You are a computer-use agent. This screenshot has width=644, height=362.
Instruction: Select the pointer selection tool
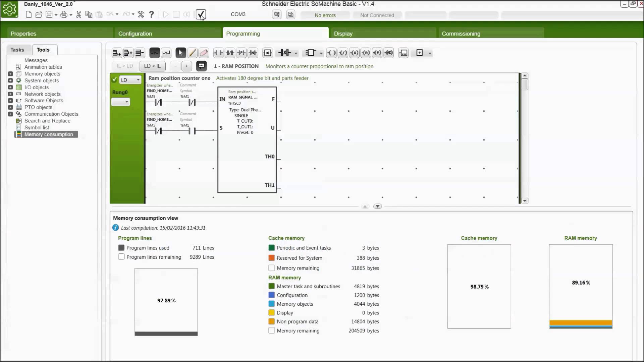[180, 53]
